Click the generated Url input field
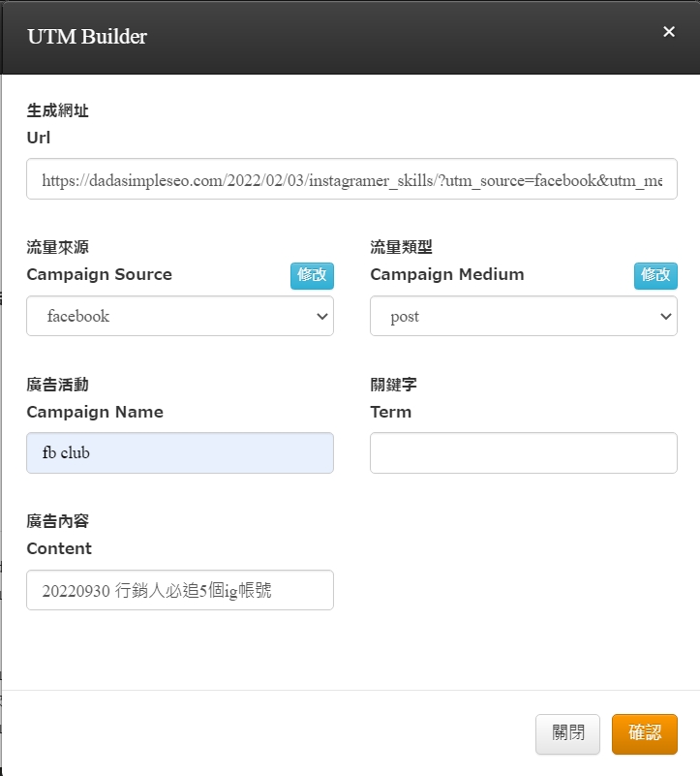The image size is (700, 776). click(x=351, y=180)
